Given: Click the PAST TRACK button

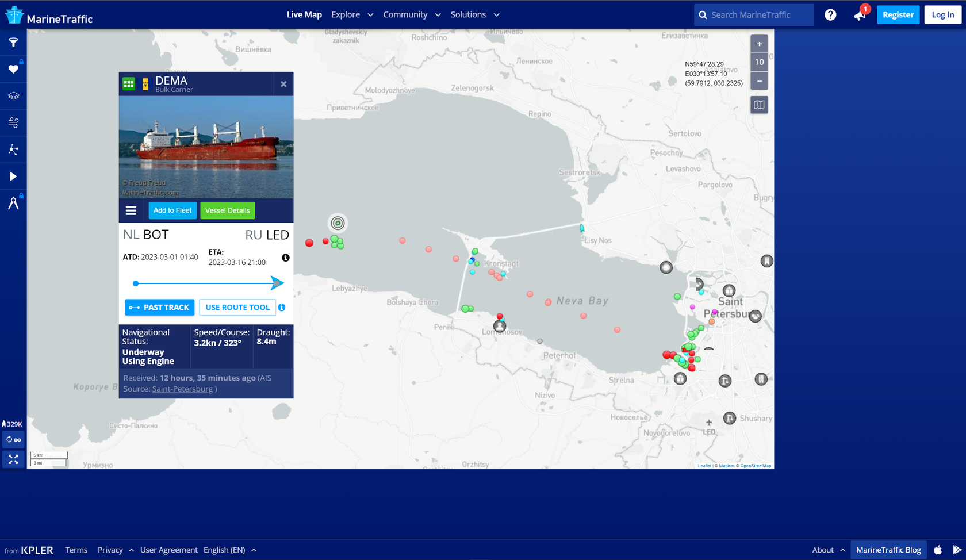Looking at the screenshot, I should 160,308.
